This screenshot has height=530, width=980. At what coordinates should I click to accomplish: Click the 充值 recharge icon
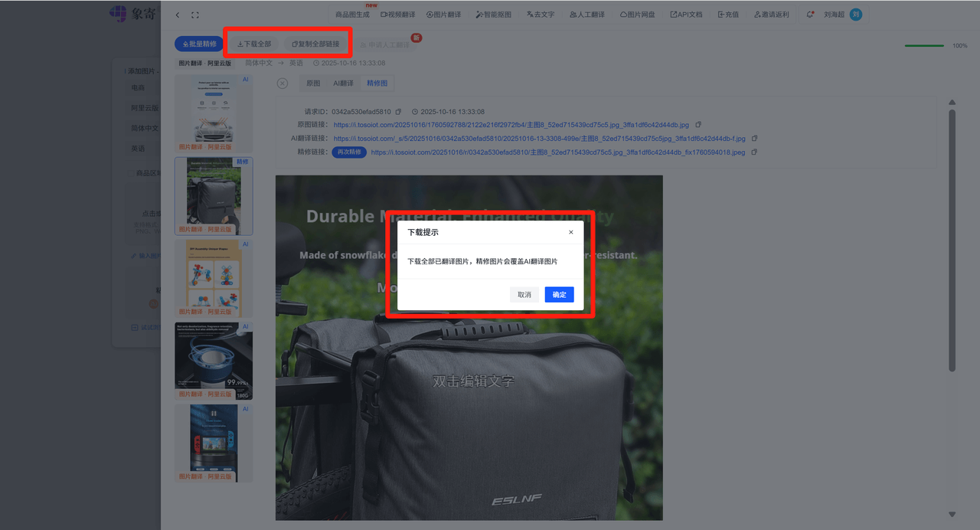(727, 14)
